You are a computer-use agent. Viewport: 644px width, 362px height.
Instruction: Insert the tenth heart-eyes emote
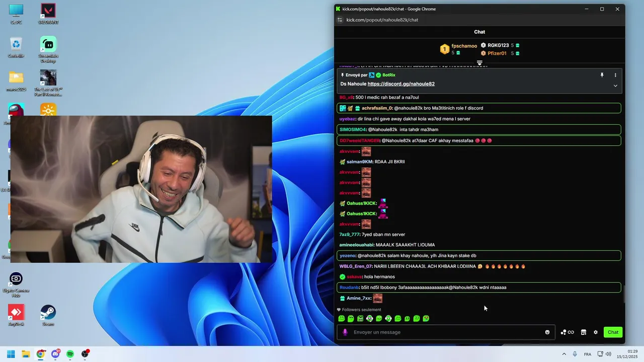426,318
